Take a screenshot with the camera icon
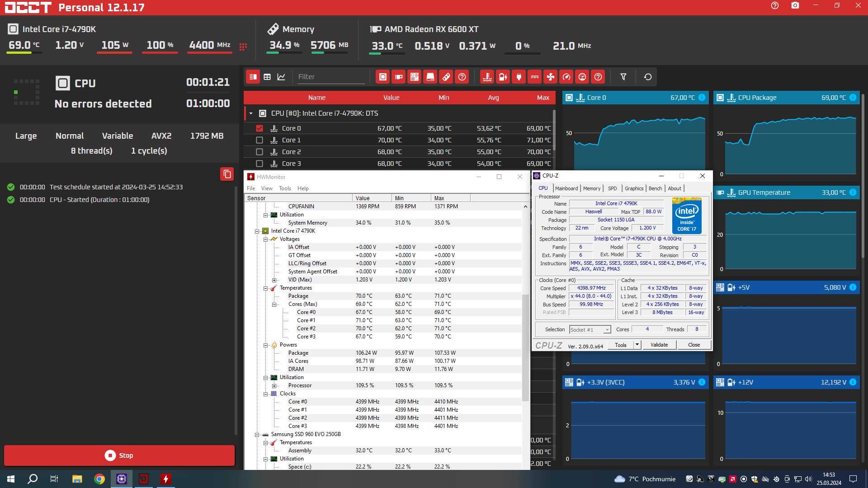868x488 pixels. [x=795, y=6]
